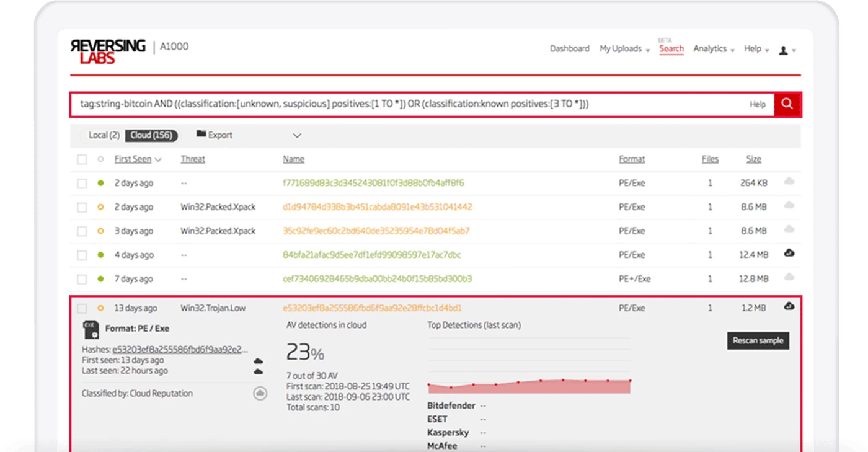The width and height of the screenshot is (868, 452).
Task: Open sample d1d94784d338b3b4 link
Action: 378,206
